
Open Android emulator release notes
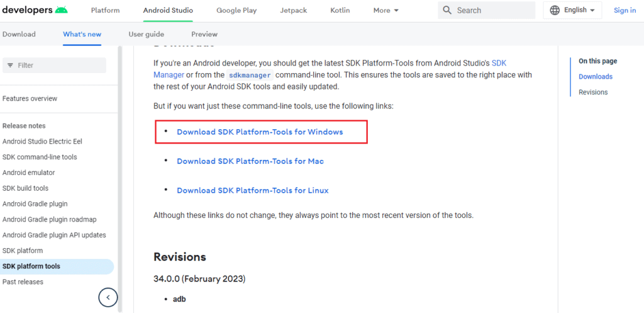point(29,173)
